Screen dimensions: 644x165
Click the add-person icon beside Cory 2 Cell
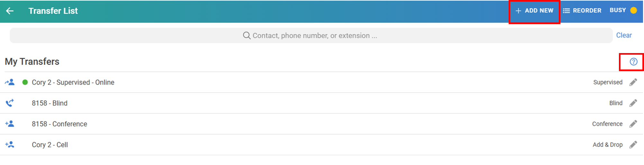coord(10,145)
